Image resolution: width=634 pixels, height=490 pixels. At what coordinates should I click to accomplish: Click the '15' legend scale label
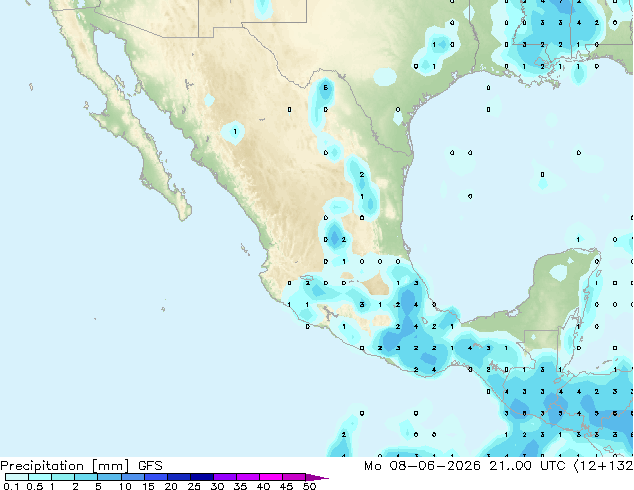pos(148,486)
